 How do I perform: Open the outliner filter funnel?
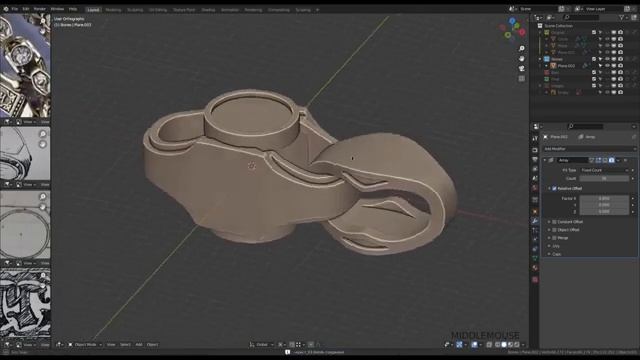tap(622, 18)
